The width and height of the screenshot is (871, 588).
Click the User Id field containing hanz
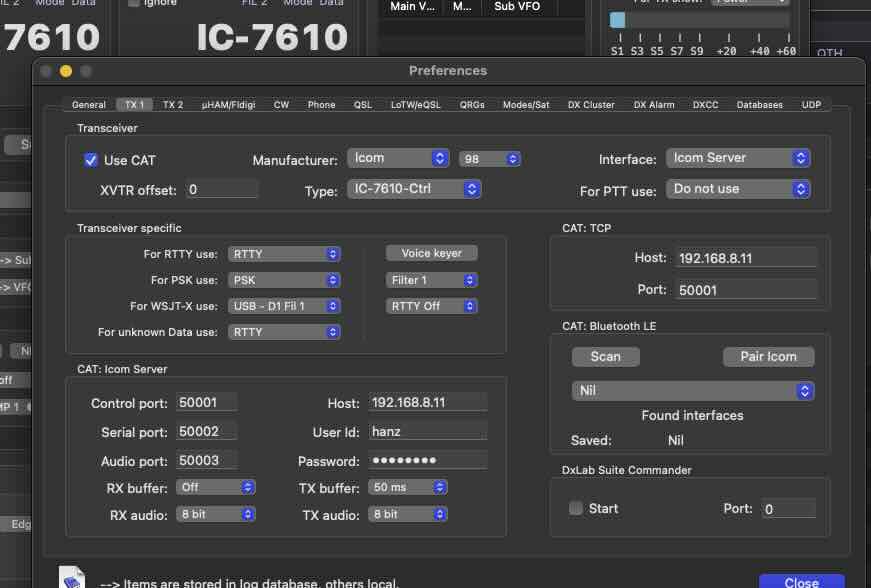tap(428, 432)
